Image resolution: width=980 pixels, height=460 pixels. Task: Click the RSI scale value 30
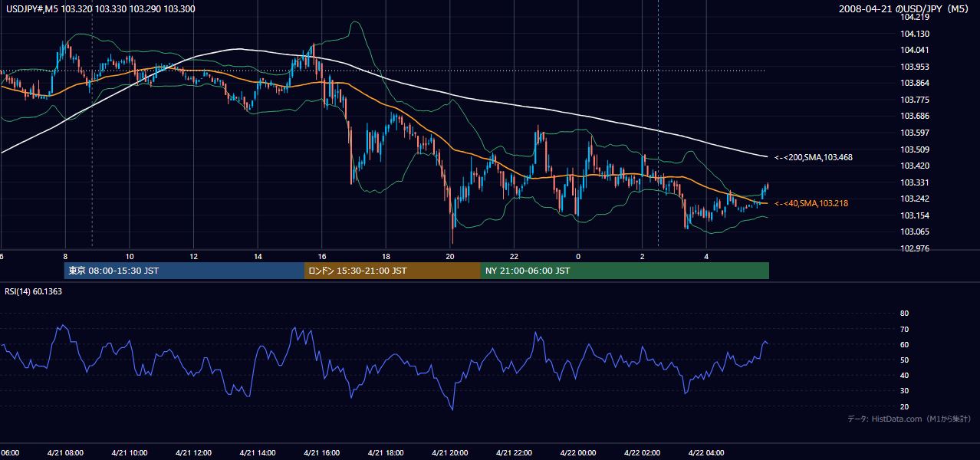pyautogui.click(x=904, y=391)
